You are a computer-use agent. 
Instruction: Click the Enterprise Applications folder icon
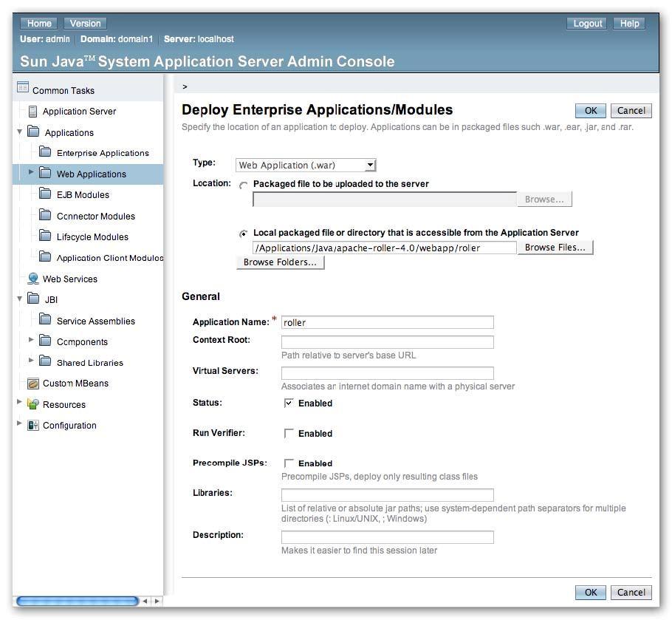pos(45,151)
